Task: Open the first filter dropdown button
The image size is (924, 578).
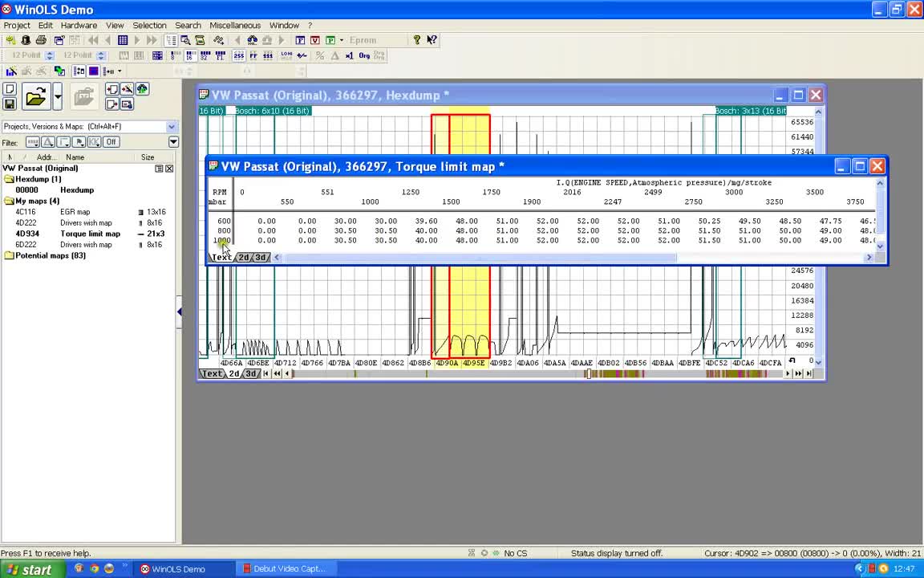Action: [x=33, y=141]
